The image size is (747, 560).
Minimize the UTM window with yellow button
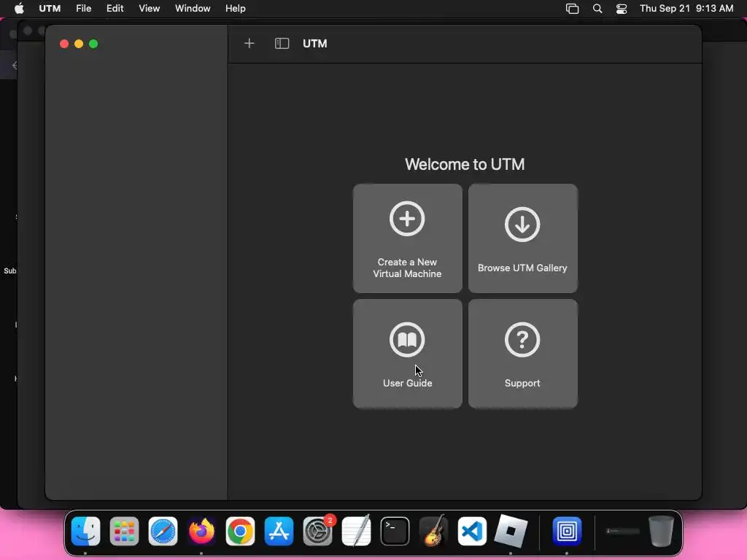[79, 44]
